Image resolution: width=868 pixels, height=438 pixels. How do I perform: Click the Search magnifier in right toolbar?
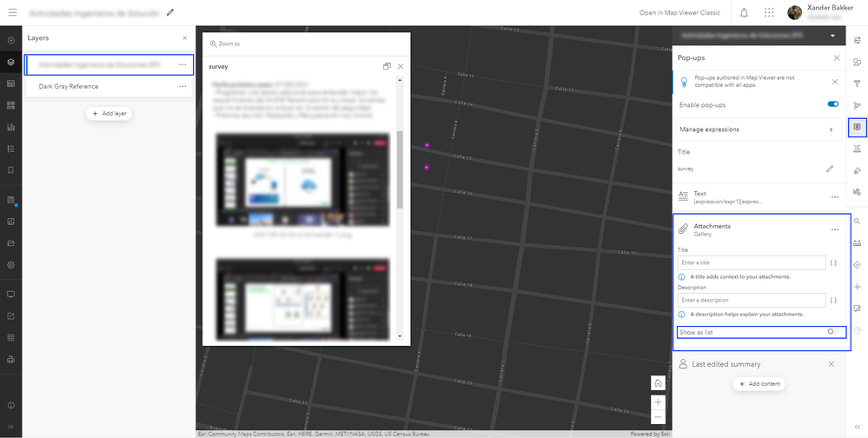[x=857, y=222]
